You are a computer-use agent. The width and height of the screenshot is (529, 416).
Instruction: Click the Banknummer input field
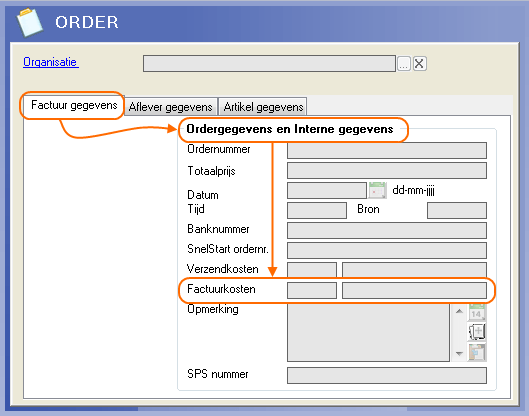coord(387,230)
